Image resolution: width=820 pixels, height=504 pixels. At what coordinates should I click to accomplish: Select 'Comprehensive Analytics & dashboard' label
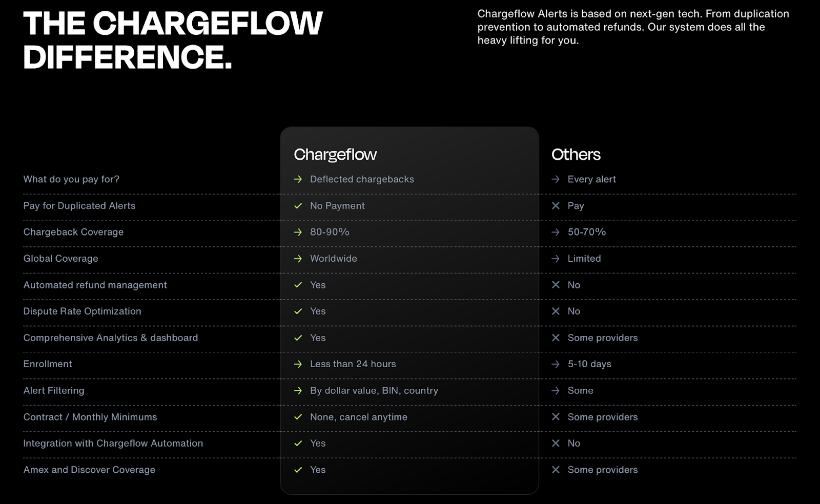point(111,338)
